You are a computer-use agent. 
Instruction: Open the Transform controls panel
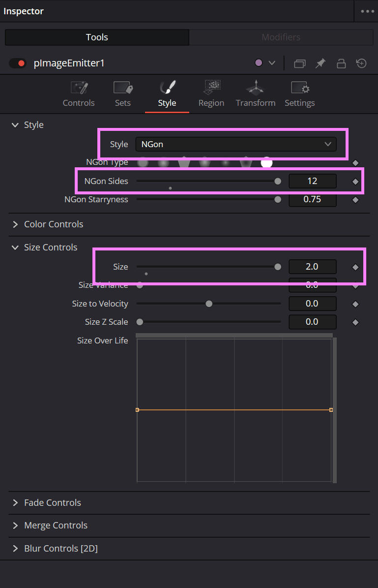pyautogui.click(x=255, y=93)
